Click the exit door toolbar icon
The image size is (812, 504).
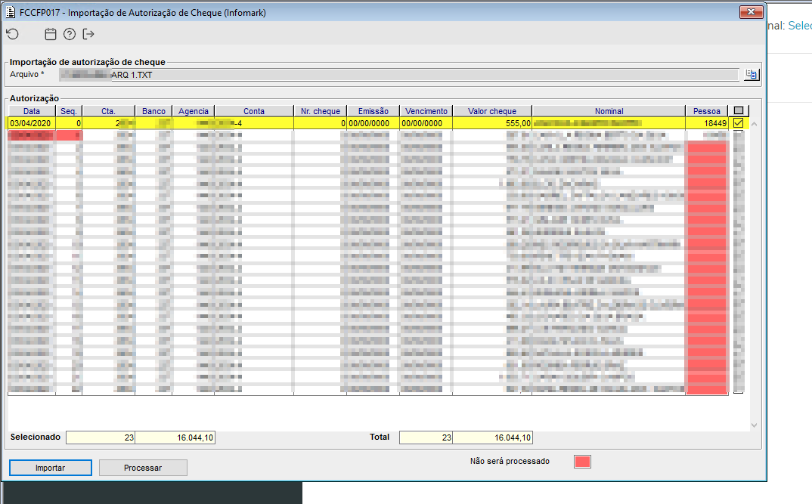point(88,34)
